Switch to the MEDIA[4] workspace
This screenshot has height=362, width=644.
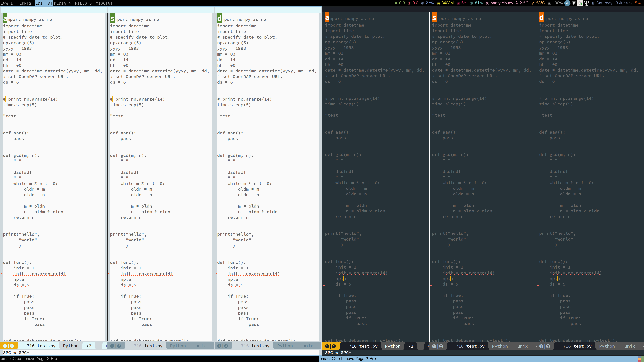point(63,3)
